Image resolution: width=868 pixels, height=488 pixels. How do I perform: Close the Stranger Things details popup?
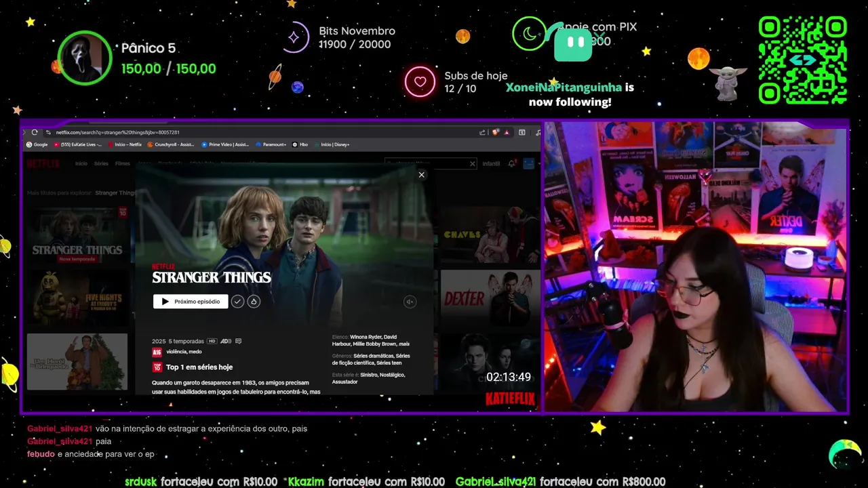[x=421, y=175]
